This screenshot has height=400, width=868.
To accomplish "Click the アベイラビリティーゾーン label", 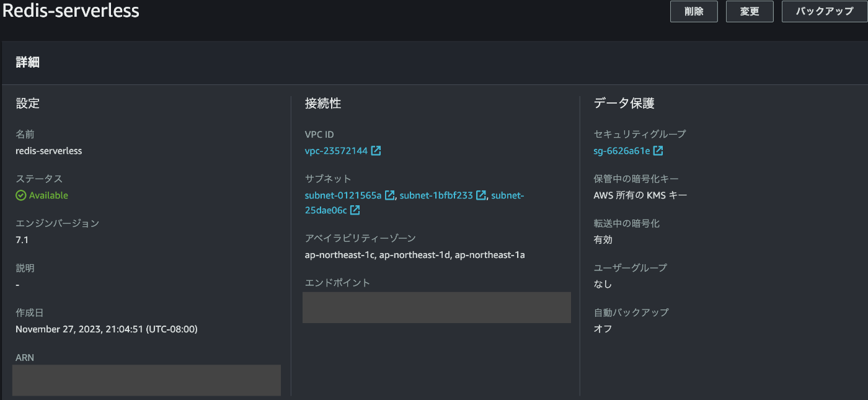I will [360, 238].
